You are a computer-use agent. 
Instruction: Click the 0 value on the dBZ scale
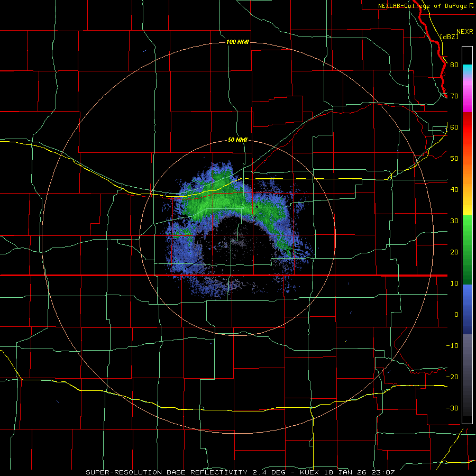[x=456, y=315]
